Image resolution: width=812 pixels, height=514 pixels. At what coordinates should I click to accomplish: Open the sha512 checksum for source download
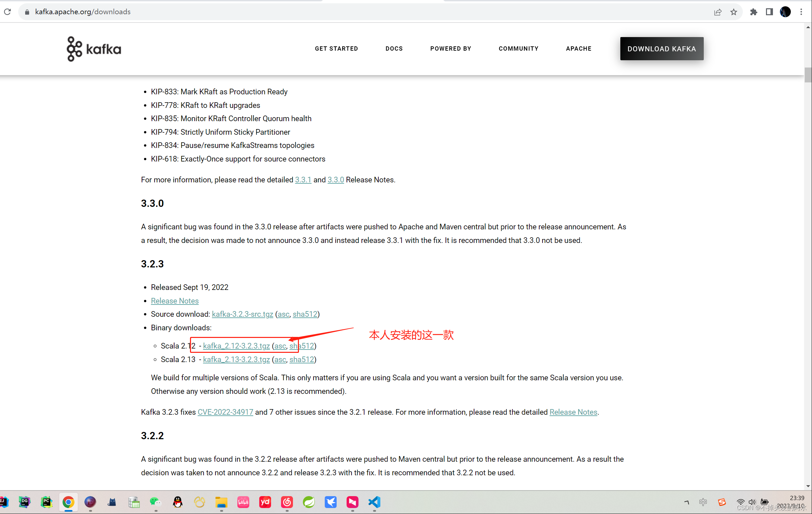[305, 314]
